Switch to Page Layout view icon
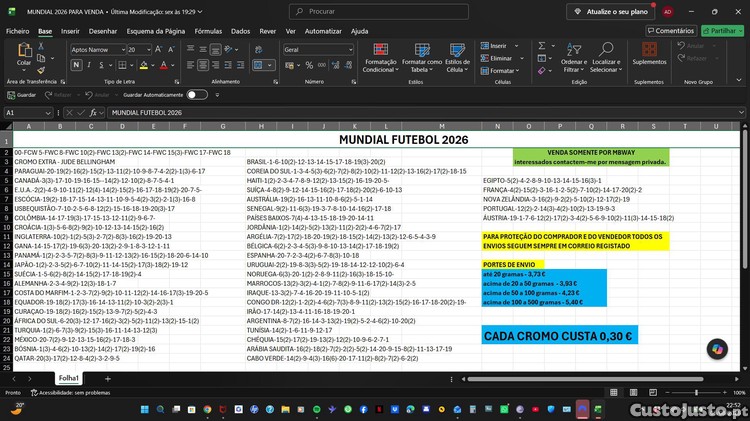 coord(633,393)
